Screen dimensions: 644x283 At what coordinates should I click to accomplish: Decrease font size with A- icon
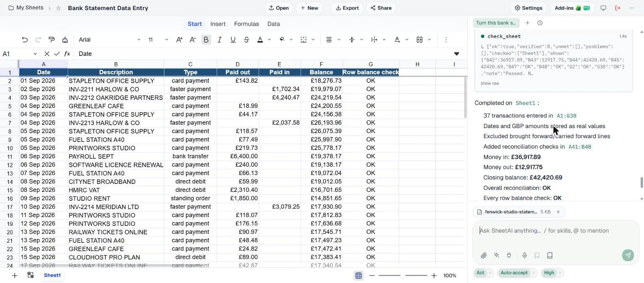tap(192, 39)
